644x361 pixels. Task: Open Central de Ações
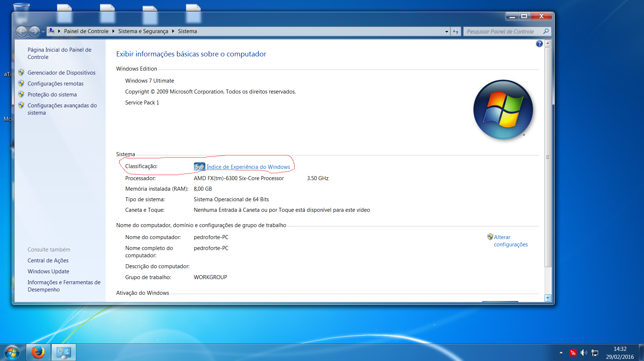48,261
